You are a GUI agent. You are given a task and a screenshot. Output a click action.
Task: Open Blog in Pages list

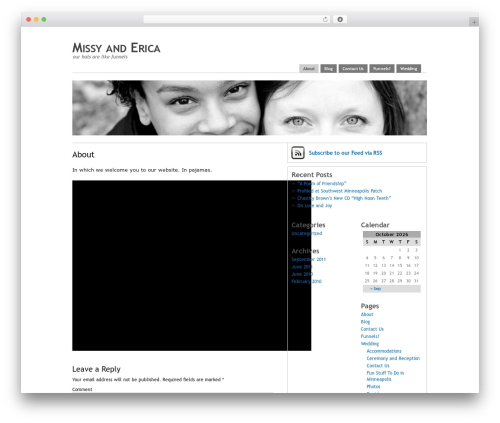tap(365, 322)
